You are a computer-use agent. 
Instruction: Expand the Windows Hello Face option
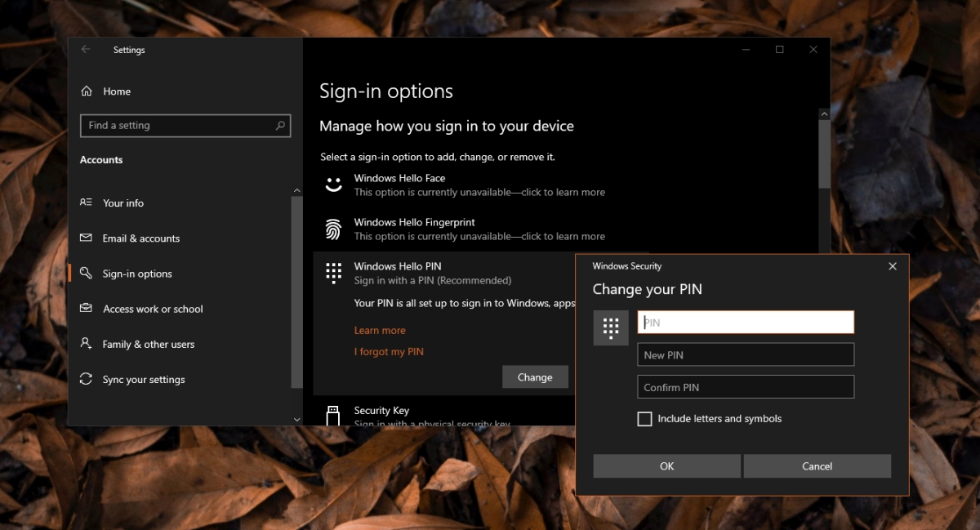tap(399, 179)
